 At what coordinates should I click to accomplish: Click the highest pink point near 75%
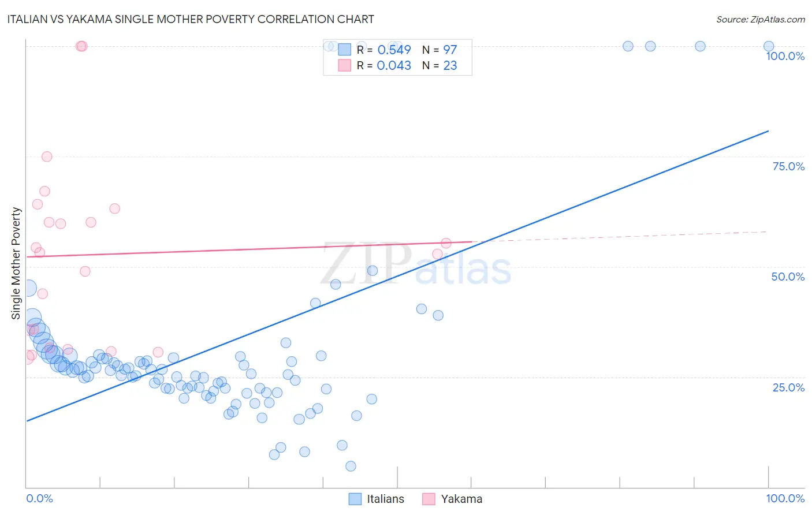coord(47,156)
